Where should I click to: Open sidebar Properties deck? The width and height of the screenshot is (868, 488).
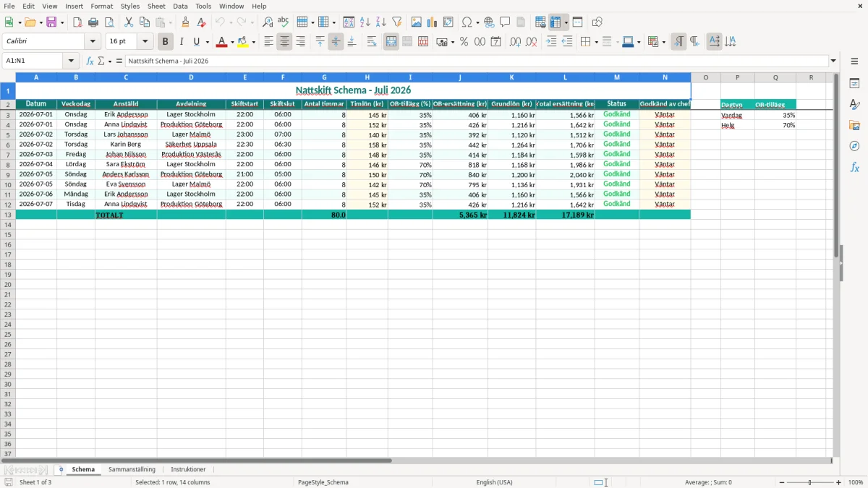(x=854, y=83)
